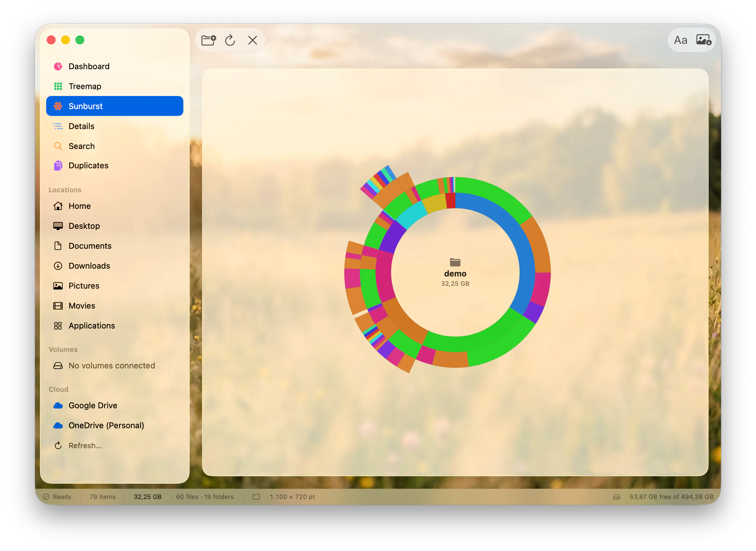Click the Movies film strip icon
Viewport: 756px width, 551px height.
coord(58,306)
